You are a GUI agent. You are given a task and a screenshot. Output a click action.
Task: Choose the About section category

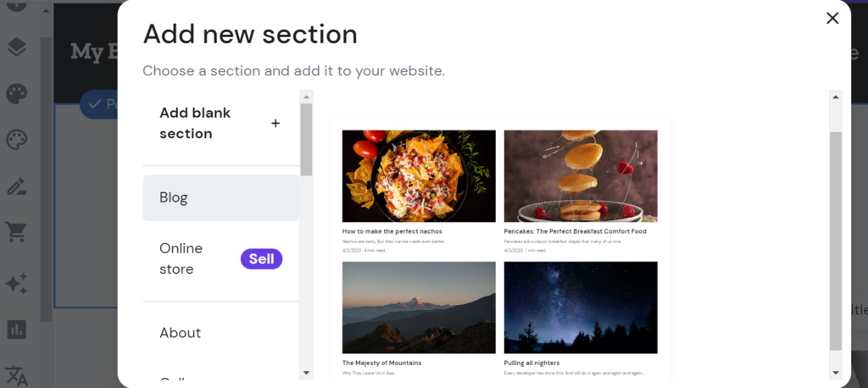coord(181,333)
